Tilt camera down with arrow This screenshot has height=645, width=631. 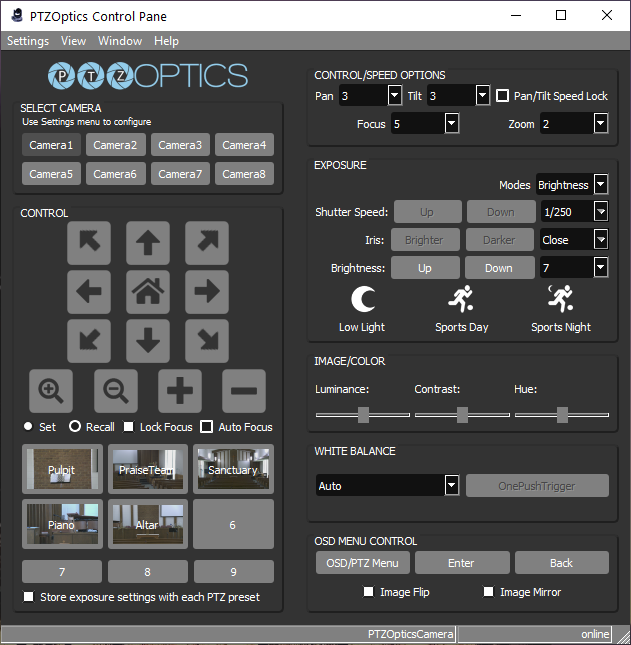tap(148, 341)
